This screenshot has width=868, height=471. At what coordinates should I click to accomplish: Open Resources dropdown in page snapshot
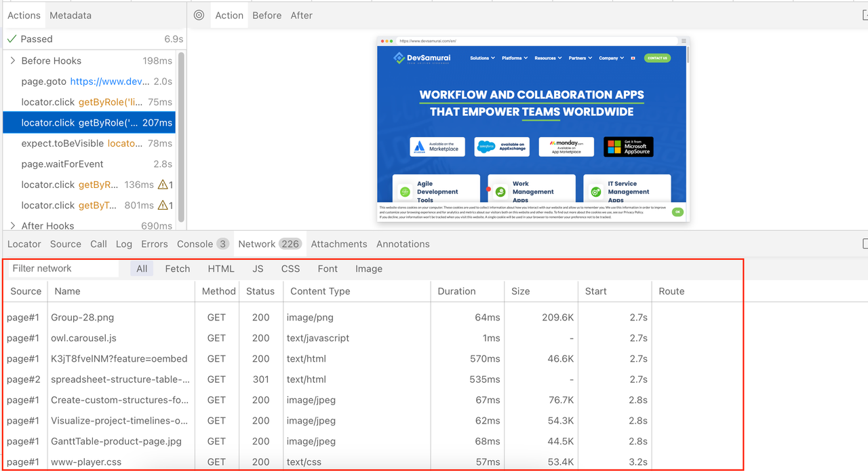tap(548, 58)
